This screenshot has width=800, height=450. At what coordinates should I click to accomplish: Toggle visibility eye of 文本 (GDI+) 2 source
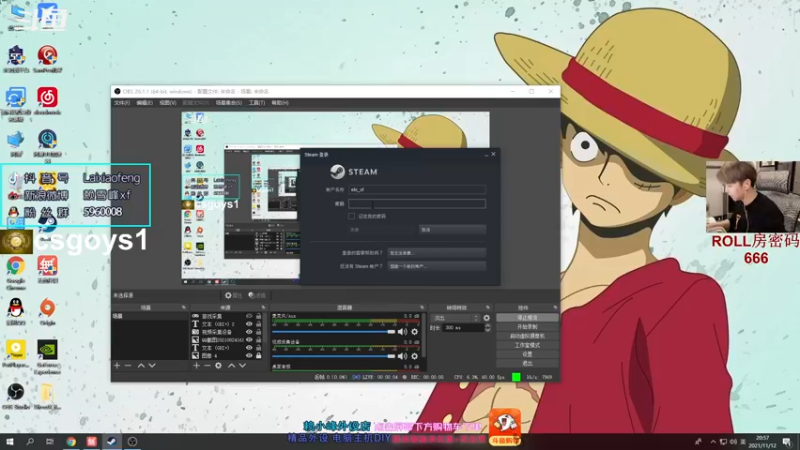(249, 324)
